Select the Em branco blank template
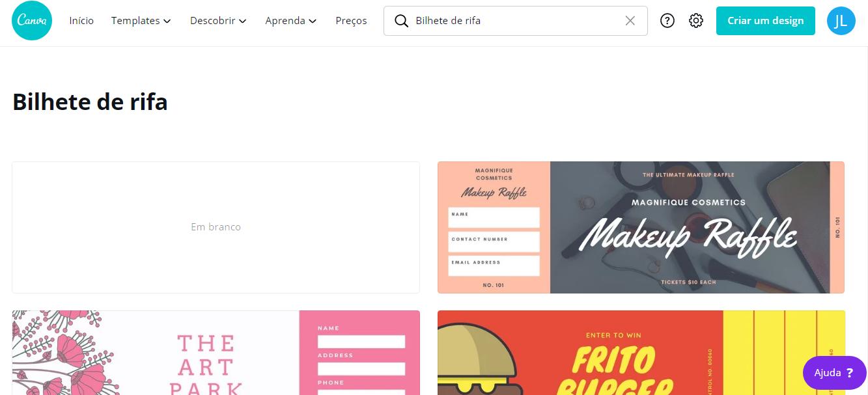 point(216,227)
